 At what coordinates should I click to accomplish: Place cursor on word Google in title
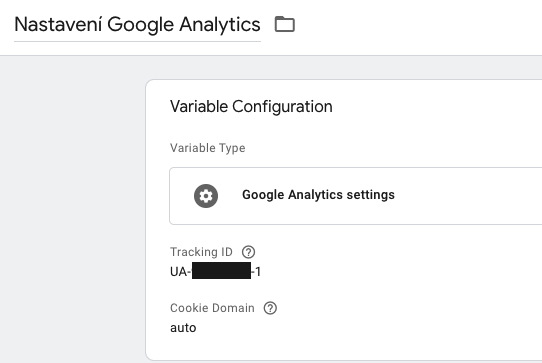(x=140, y=25)
